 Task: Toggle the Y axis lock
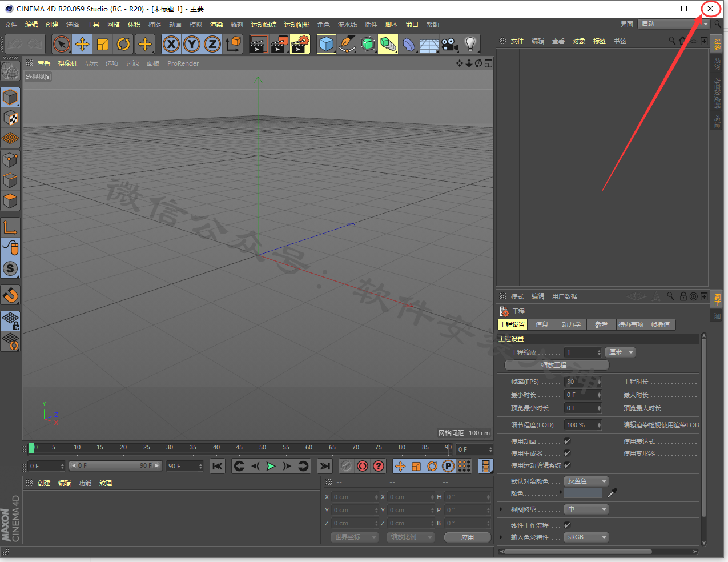click(192, 44)
